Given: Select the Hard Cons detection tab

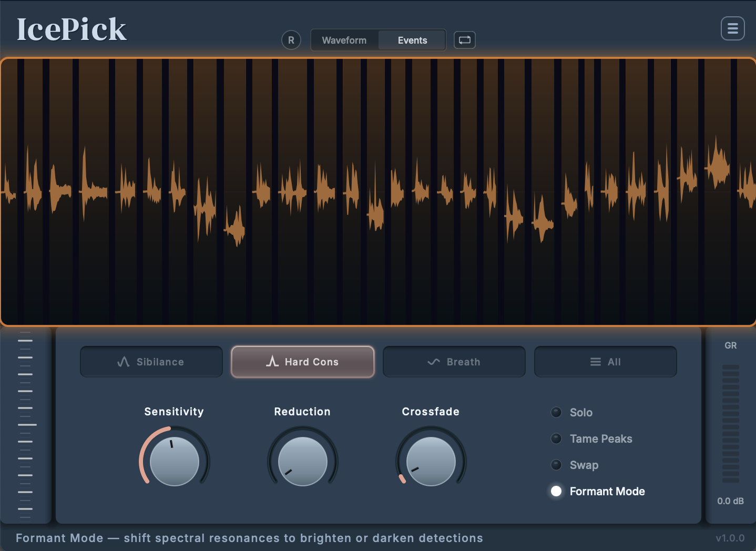Looking at the screenshot, I should pyautogui.click(x=303, y=362).
